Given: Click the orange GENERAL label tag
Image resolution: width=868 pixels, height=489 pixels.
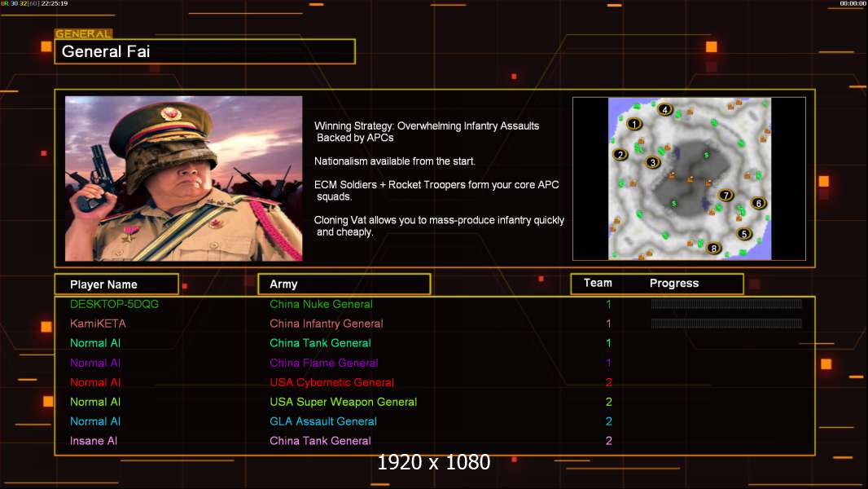Looking at the screenshot, I should click(x=84, y=33).
